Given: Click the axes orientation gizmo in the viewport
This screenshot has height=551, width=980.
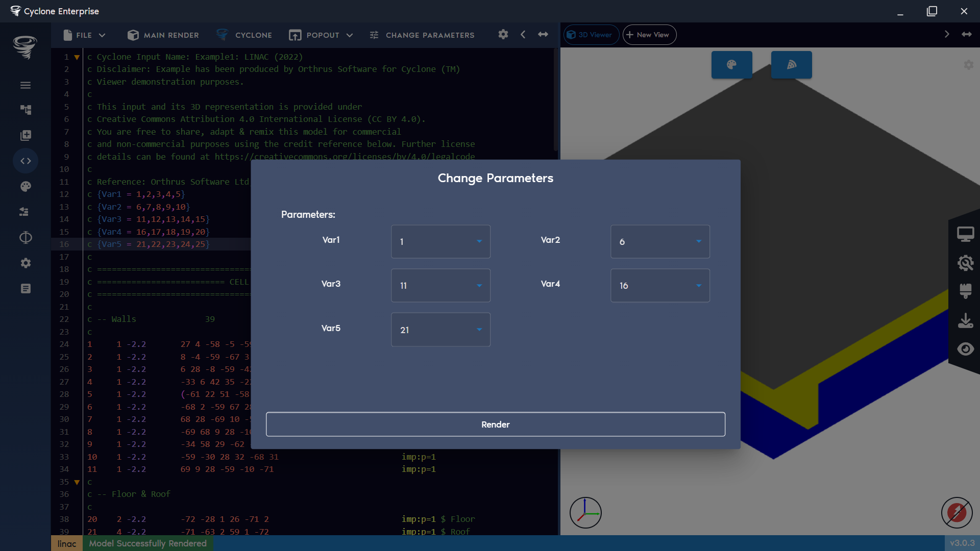Looking at the screenshot, I should (x=585, y=512).
